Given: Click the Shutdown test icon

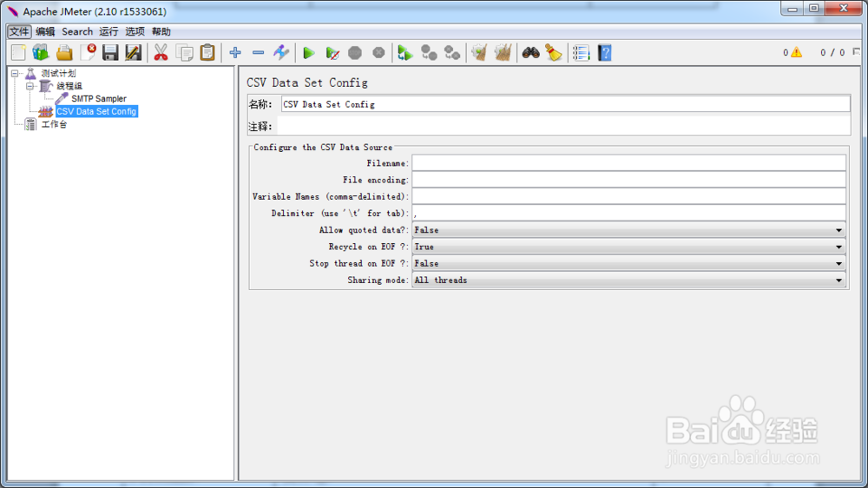Looking at the screenshot, I should click(x=378, y=53).
